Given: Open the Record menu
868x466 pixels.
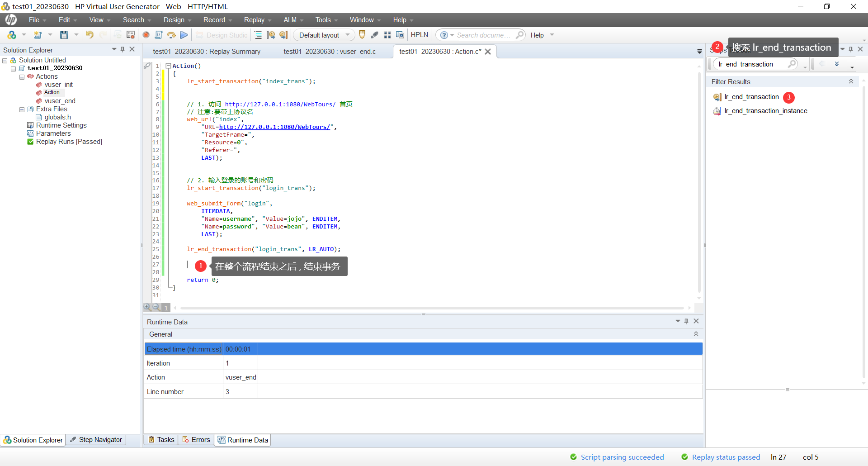Looking at the screenshot, I should (217, 20).
